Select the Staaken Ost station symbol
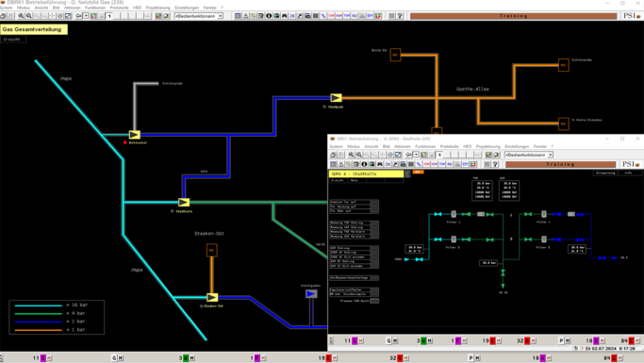Screen dimensions: 644x363 (x=212, y=297)
